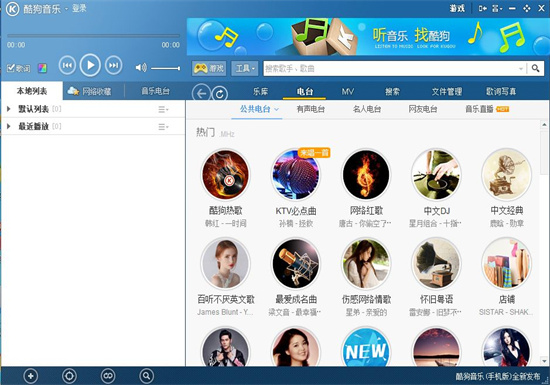Click the 登录 login link
The image size is (550, 385).
79,8
